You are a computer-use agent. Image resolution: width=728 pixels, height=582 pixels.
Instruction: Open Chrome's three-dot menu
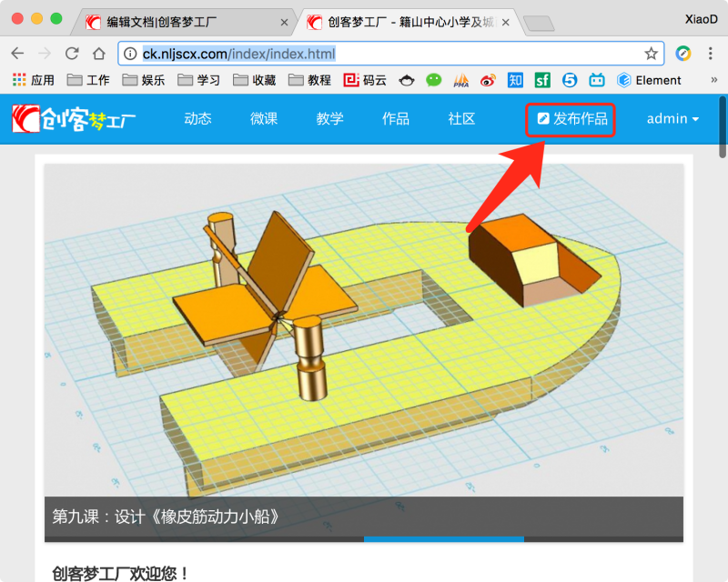point(708,54)
